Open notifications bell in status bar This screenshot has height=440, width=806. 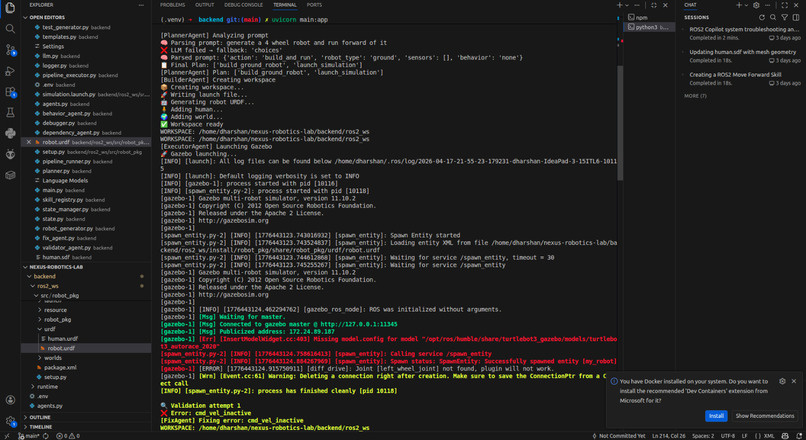click(799, 436)
